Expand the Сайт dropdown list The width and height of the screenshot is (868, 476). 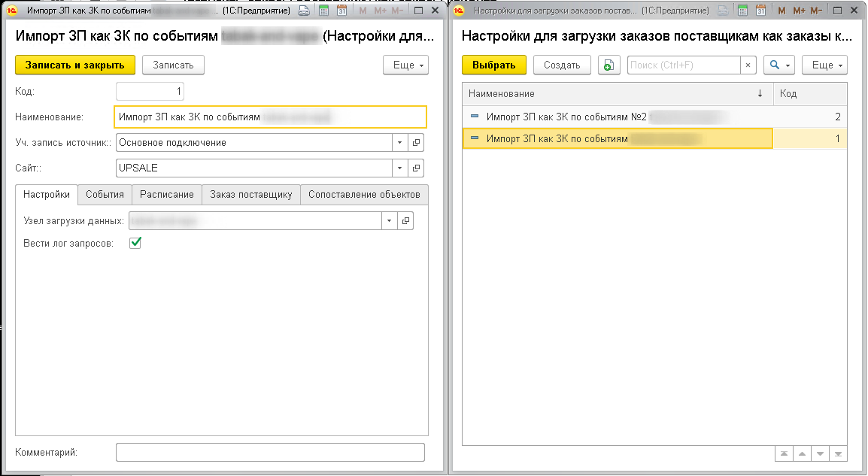click(x=400, y=168)
